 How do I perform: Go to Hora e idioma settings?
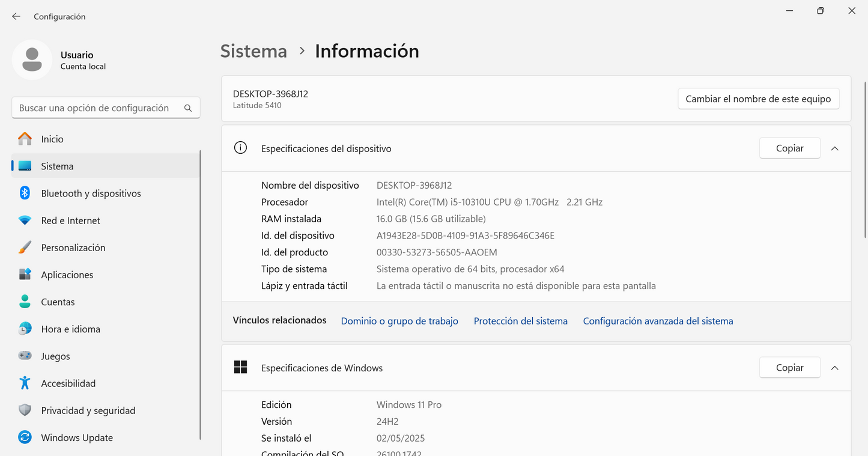tap(70, 329)
